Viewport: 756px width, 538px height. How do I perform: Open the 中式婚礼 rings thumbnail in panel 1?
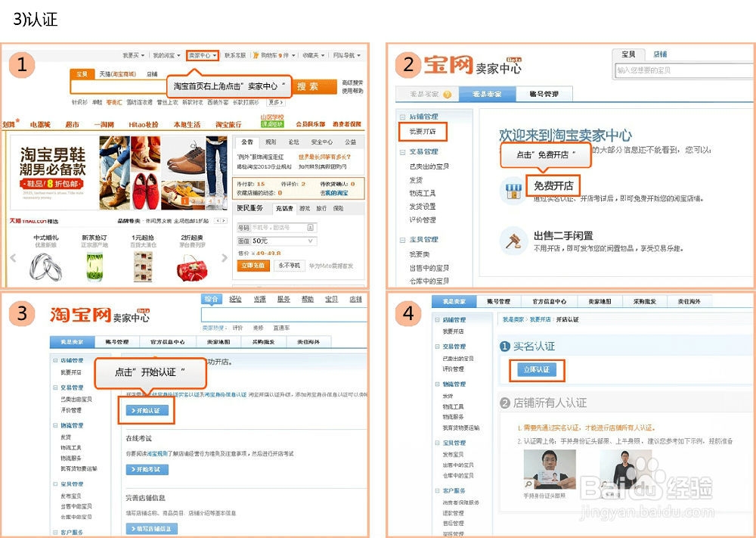click(x=46, y=267)
